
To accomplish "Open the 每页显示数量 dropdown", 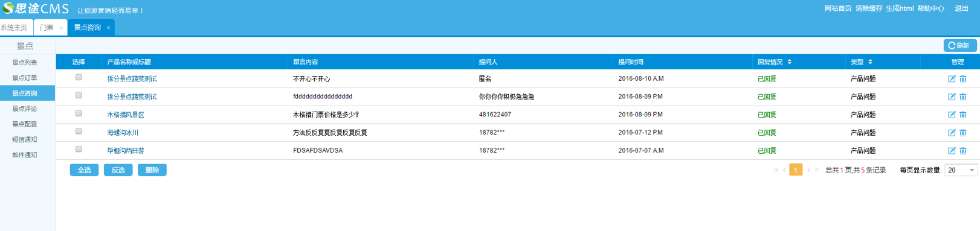I will coord(961,170).
